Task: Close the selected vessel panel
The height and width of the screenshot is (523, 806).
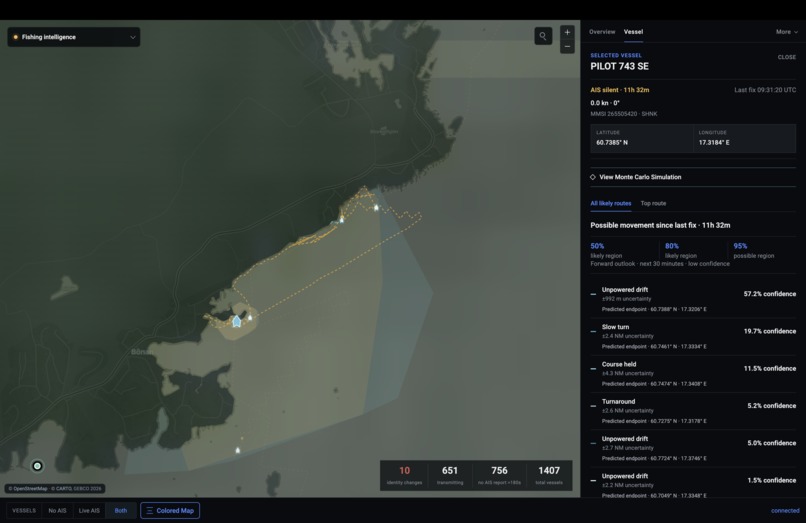Action: click(x=786, y=57)
